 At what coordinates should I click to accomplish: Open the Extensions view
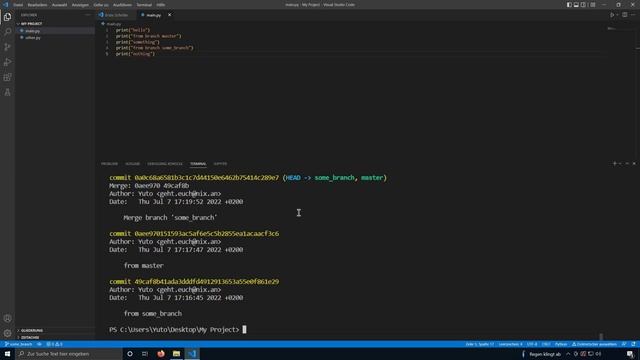[x=7, y=77]
